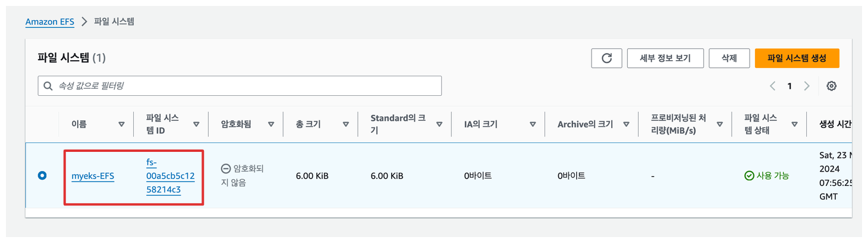Image resolution: width=868 pixels, height=243 pixels.
Task: Open table preferences gear icon
Action: coord(831,86)
